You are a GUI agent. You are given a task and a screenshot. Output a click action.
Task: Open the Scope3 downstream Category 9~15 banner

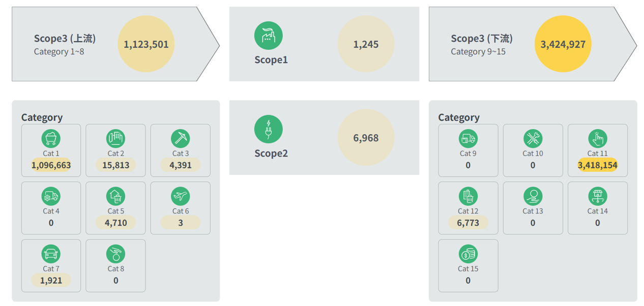coord(533,44)
